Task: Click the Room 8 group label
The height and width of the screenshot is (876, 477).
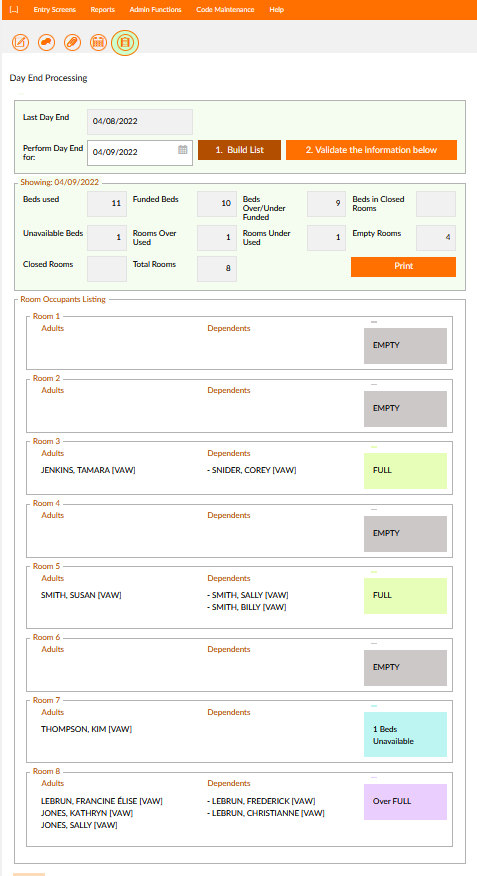Action: click(x=46, y=772)
